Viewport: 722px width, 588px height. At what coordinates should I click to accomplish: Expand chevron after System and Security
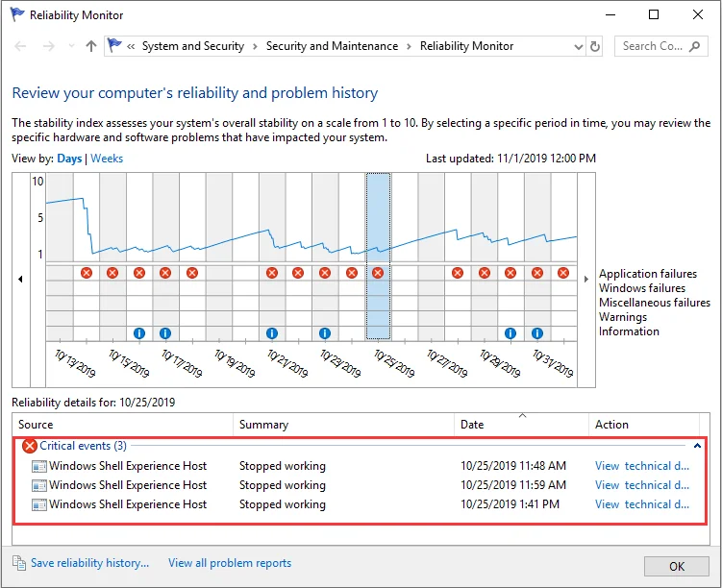click(255, 46)
